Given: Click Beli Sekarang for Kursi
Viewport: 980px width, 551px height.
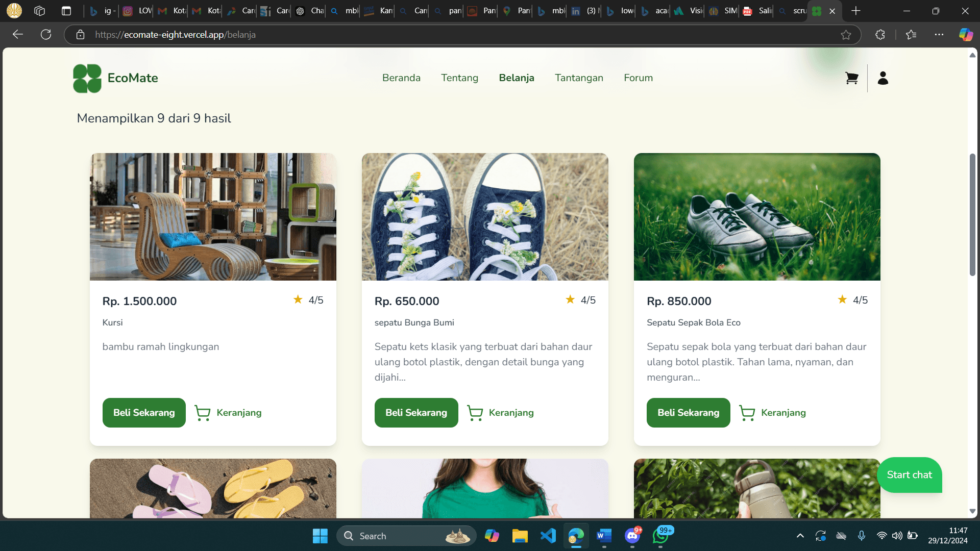Looking at the screenshot, I should click(144, 413).
